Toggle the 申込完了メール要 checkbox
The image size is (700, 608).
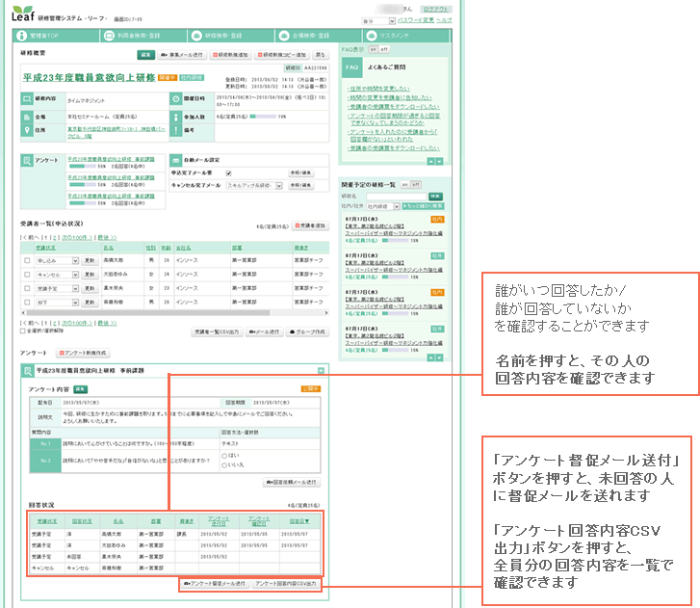pyautogui.click(x=228, y=173)
